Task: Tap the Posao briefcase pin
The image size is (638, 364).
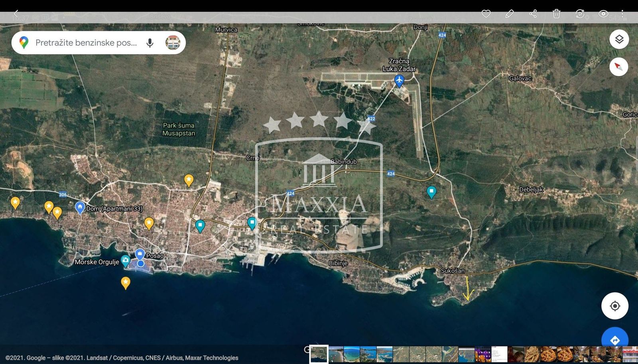Action: coord(140,253)
